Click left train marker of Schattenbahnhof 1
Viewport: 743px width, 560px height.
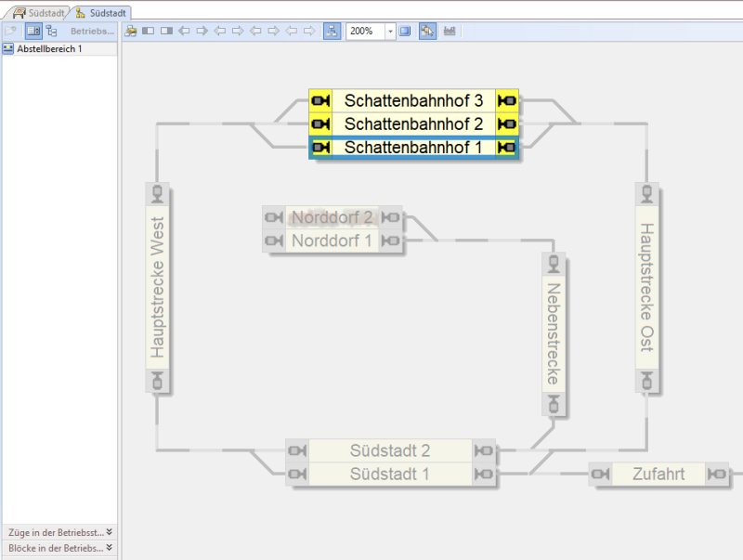pyautogui.click(x=320, y=148)
